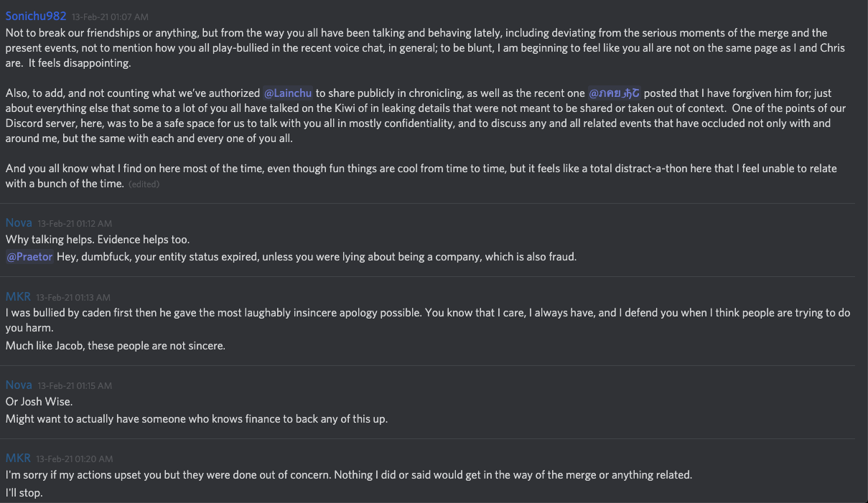Open the @Praetor mention profile
The width and height of the screenshot is (868, 503).
30,257
